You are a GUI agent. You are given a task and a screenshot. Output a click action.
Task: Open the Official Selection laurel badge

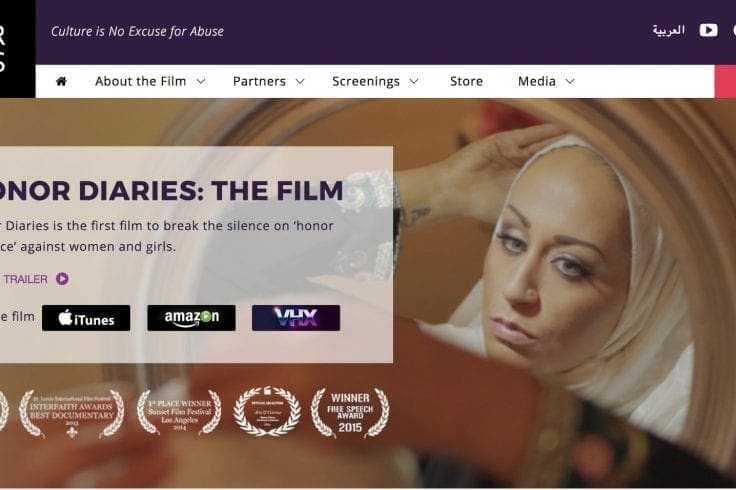click(267, 411)
